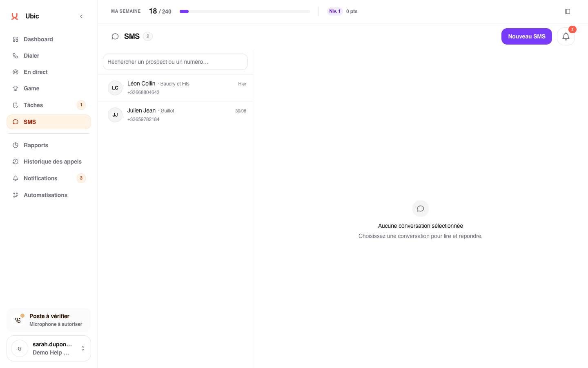The height and width of the screenshot is (368, 588).
Task: Select the Game trophy icon
Action: (16, 88)
